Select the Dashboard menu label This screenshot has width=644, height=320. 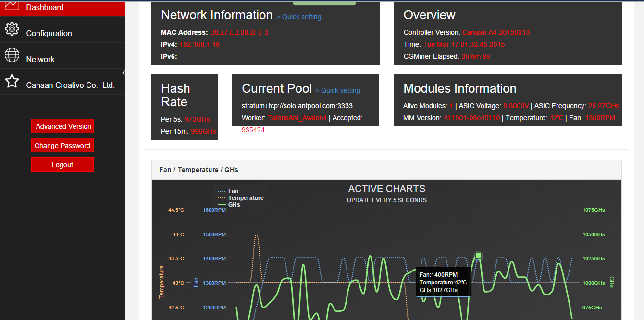click(x=45, y=8)
